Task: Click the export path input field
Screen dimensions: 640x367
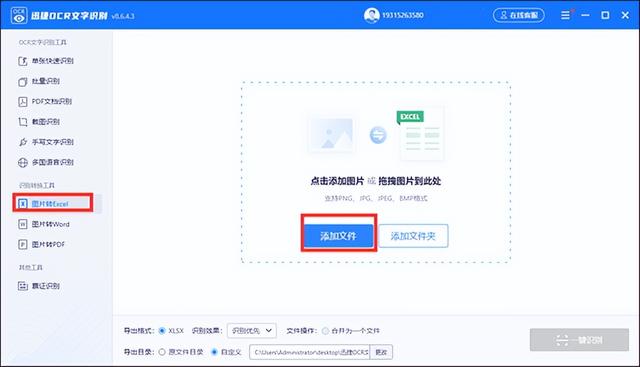Action: click(x=309, y=352)
